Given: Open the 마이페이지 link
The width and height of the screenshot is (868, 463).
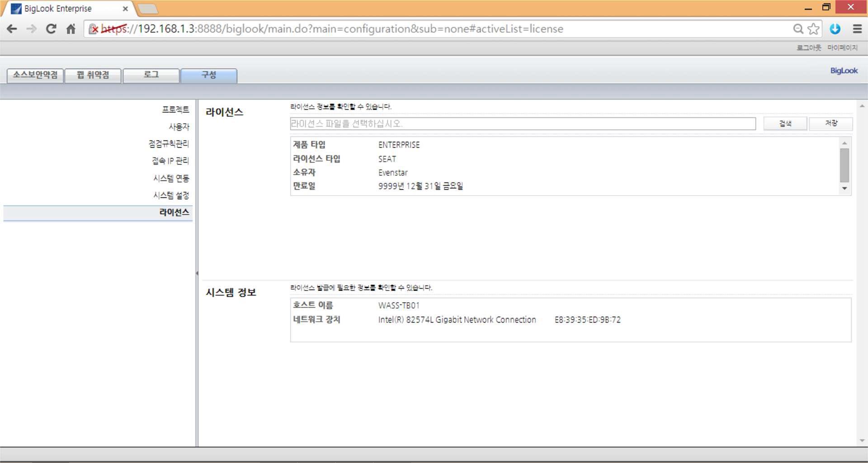Looking at the screenshot, I should pos(842,47).
